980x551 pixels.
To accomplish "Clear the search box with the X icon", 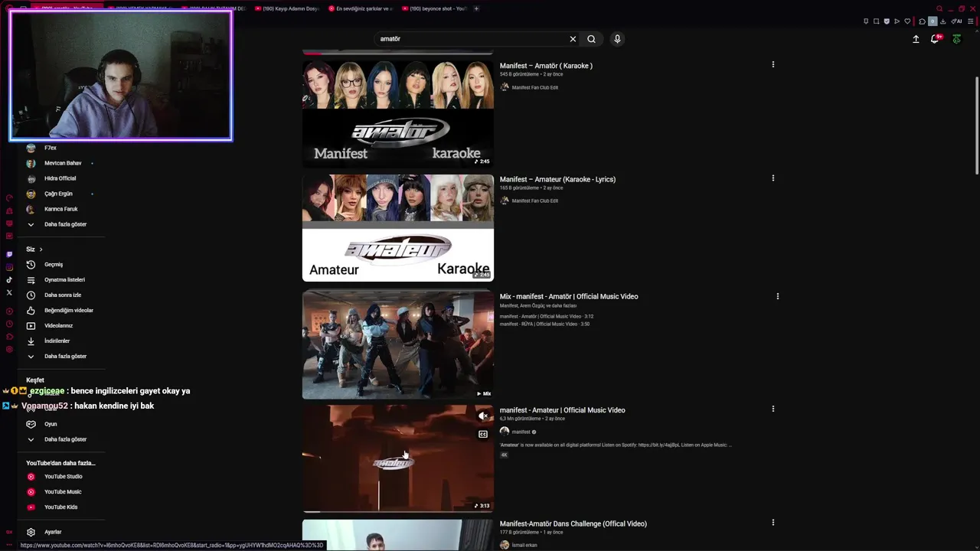I will point(573,39).
